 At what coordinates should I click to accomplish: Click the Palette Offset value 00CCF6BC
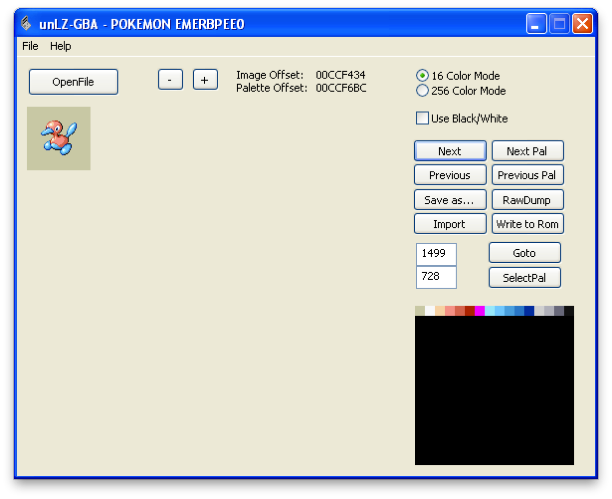coord(341,88)
